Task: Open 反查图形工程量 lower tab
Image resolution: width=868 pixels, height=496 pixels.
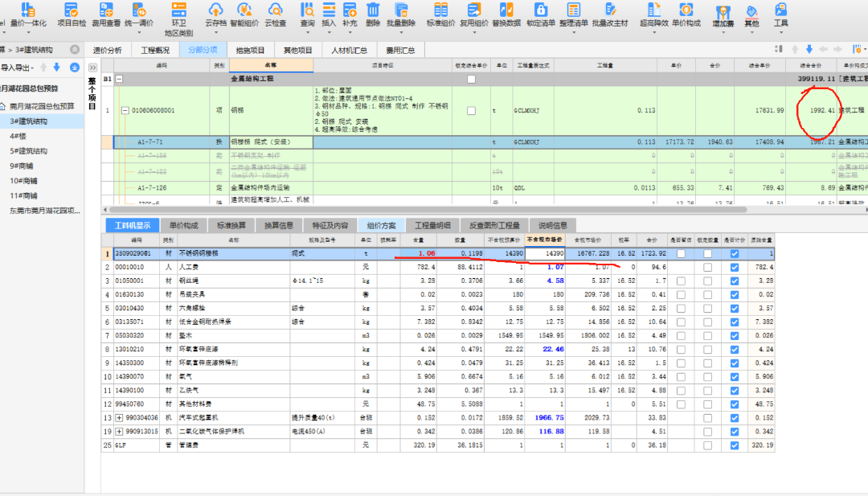Action: [x=494, y=225]
